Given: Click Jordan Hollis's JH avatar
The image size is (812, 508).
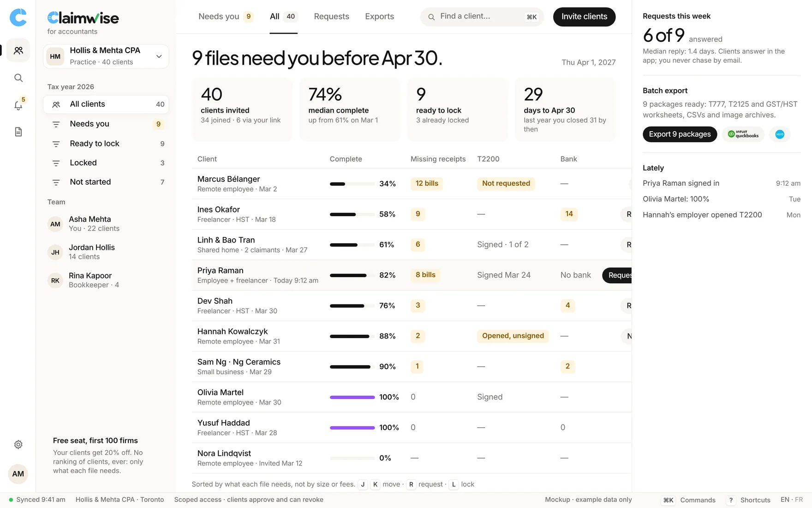Looking at the screenshot, I should pos(55,252).
